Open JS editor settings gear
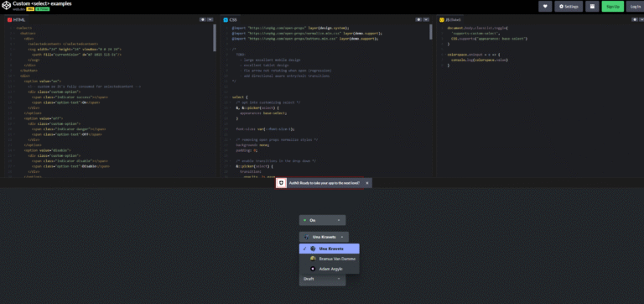Viewport: 644px width, 304px height. tap(636, 19)
